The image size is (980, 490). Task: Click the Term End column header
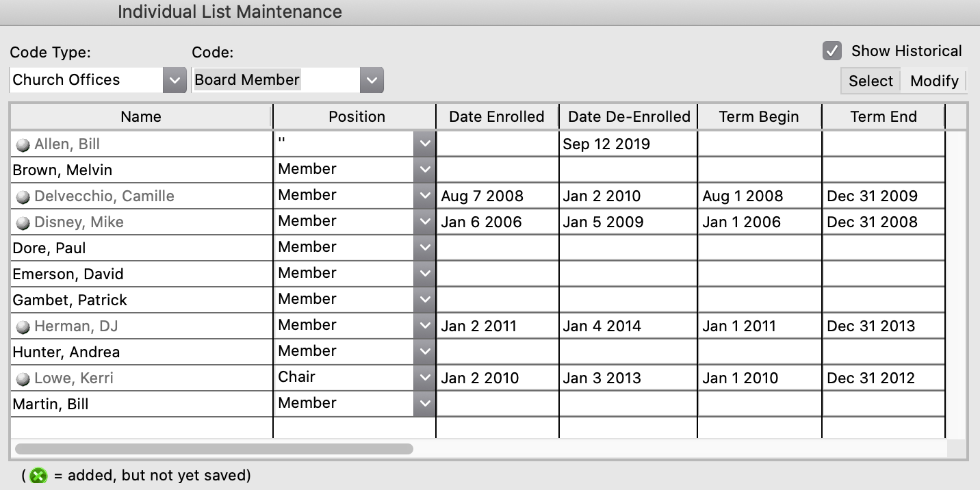click(x=883, y=117)
